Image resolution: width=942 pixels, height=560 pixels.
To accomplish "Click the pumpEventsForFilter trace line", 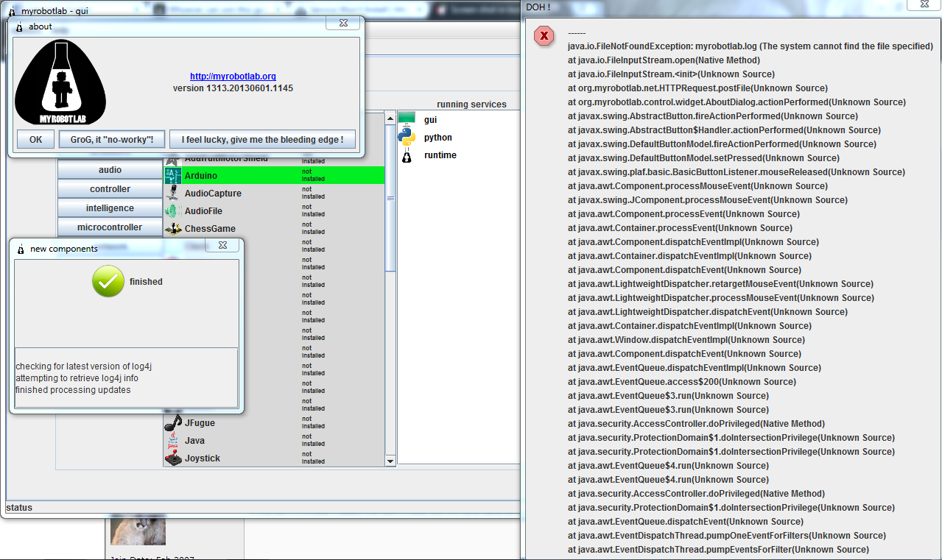I will pyautogui.click(x=718, y=549).
